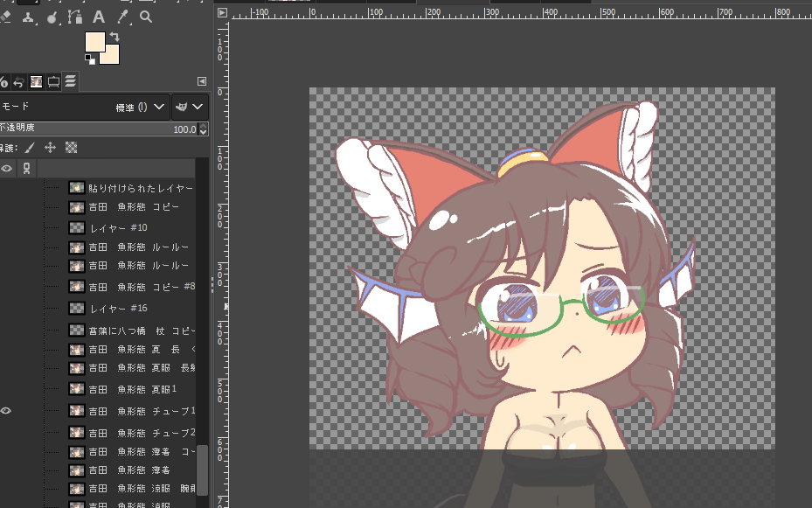This screenshot has width=812, height=508.
Task: Switch to the Layers tab
Action: click(71, 81)
